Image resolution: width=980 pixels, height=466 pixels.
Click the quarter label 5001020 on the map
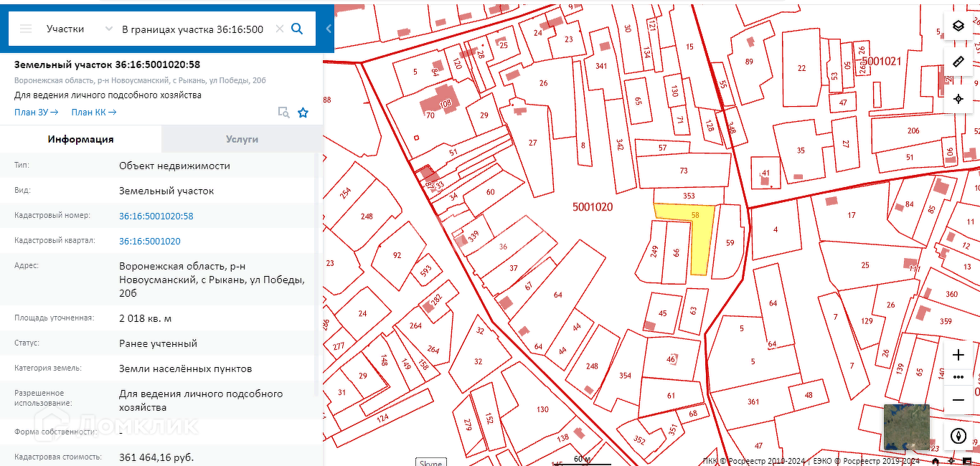593,206
